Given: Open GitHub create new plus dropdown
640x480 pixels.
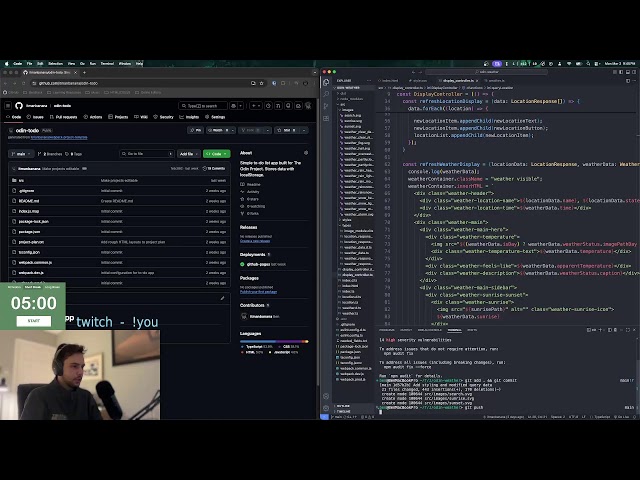Looking at the screenshot, I should [256, 106].
